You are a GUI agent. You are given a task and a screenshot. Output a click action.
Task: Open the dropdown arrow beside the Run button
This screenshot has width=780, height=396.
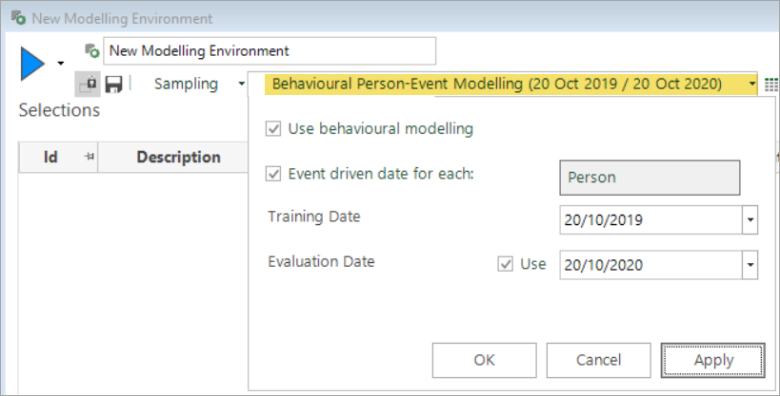[61, 63]
